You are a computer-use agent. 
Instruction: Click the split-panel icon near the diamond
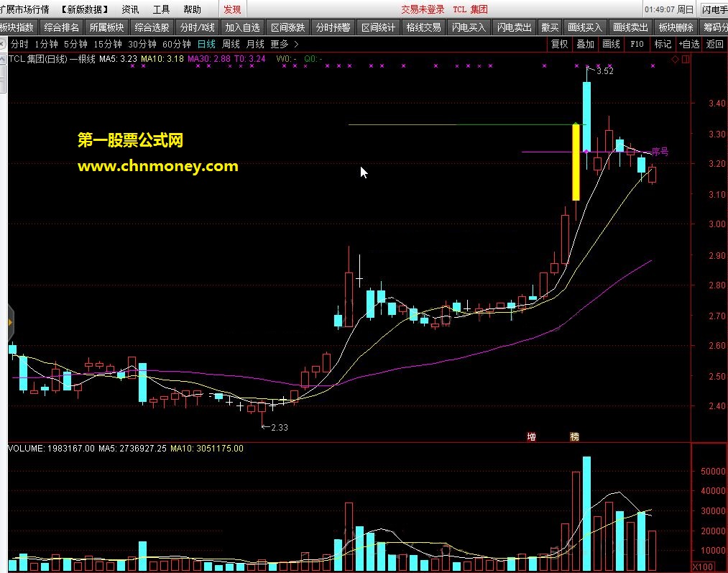pyautogui.click(x=686, y=59)
